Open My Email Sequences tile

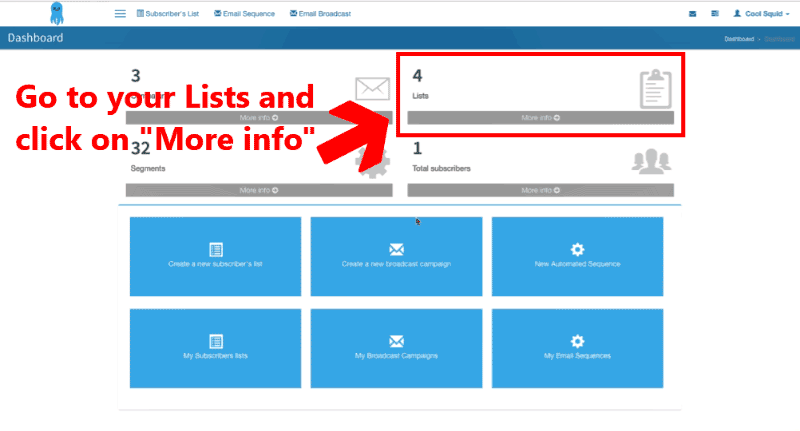578,348
